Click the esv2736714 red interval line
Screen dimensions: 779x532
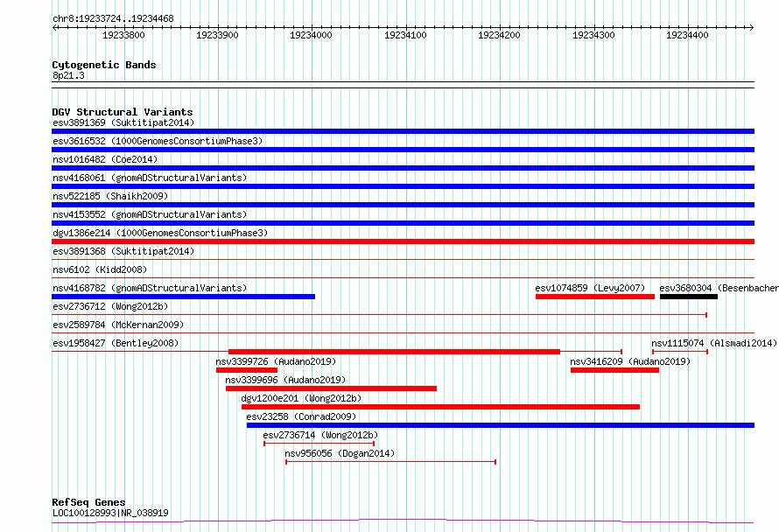click(319, 444)
